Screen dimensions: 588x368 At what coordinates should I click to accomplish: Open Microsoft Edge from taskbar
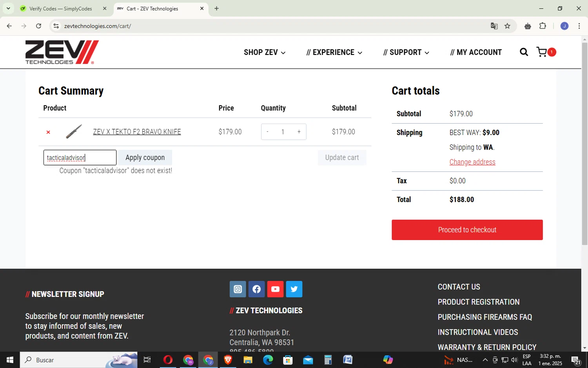point(268,360)
